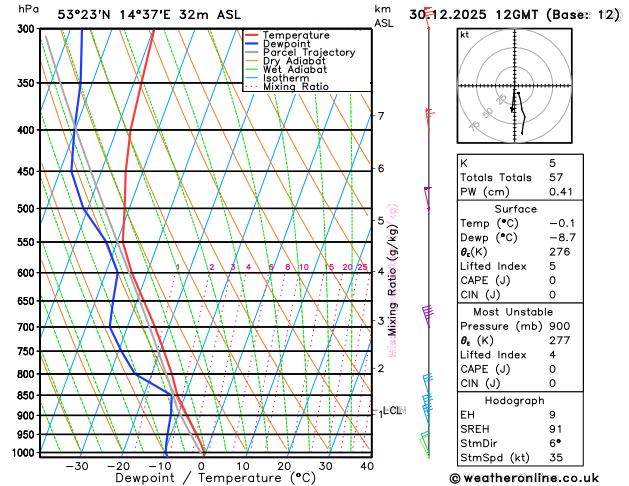Click the green wind barb near 950 hPa
629x486 pixels.
(x=425, y=444)
